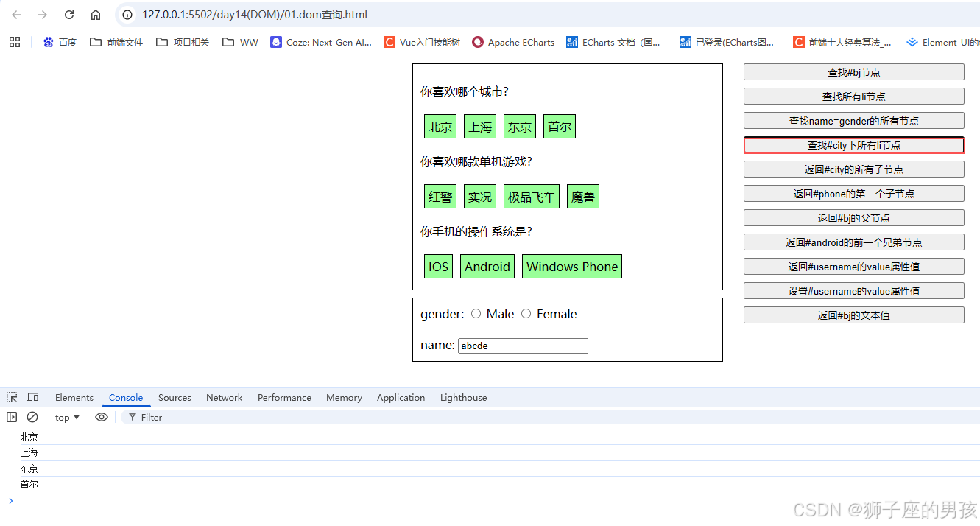Click the 设置#username的value属性值 button
This screenshot has height=526, width=980.
click(853, 291)
